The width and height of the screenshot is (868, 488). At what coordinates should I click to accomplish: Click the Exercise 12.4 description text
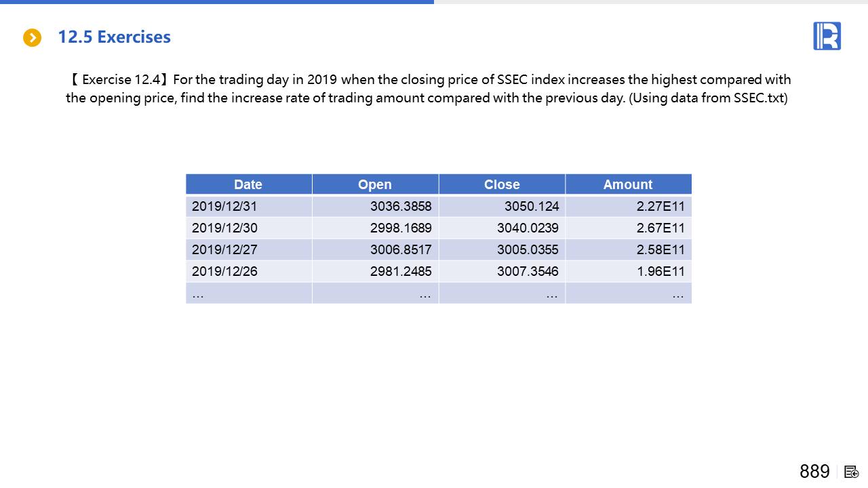click(x=429, y=89)
